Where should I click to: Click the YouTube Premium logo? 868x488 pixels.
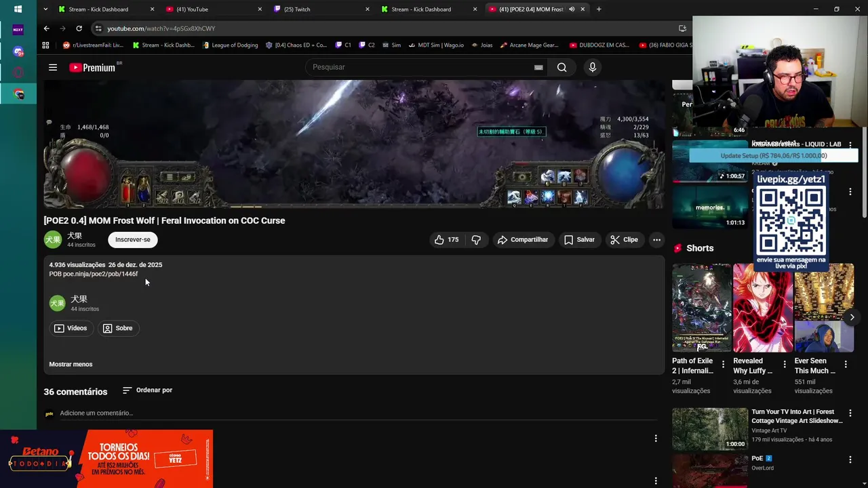pos(93,67)
